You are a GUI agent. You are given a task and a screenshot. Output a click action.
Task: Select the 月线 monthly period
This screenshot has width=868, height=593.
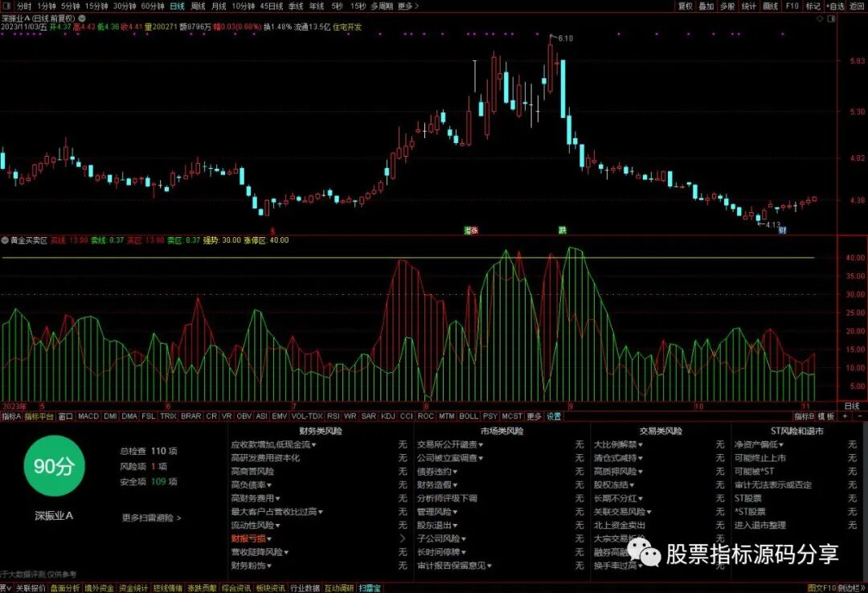point(219,6)
